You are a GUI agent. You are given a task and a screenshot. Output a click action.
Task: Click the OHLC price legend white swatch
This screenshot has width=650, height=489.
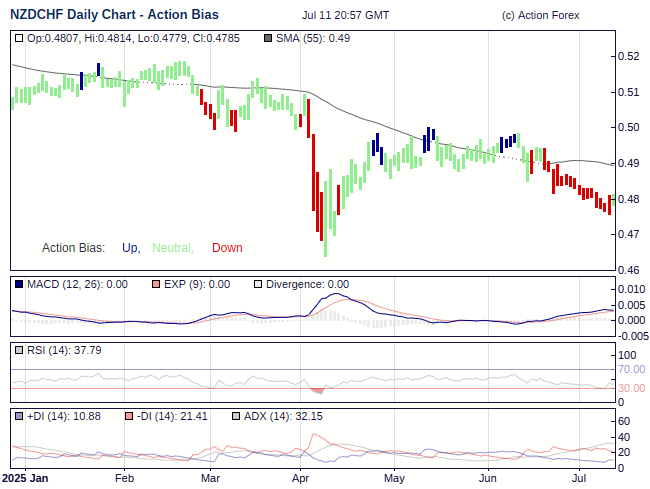[x=19, y=38]
